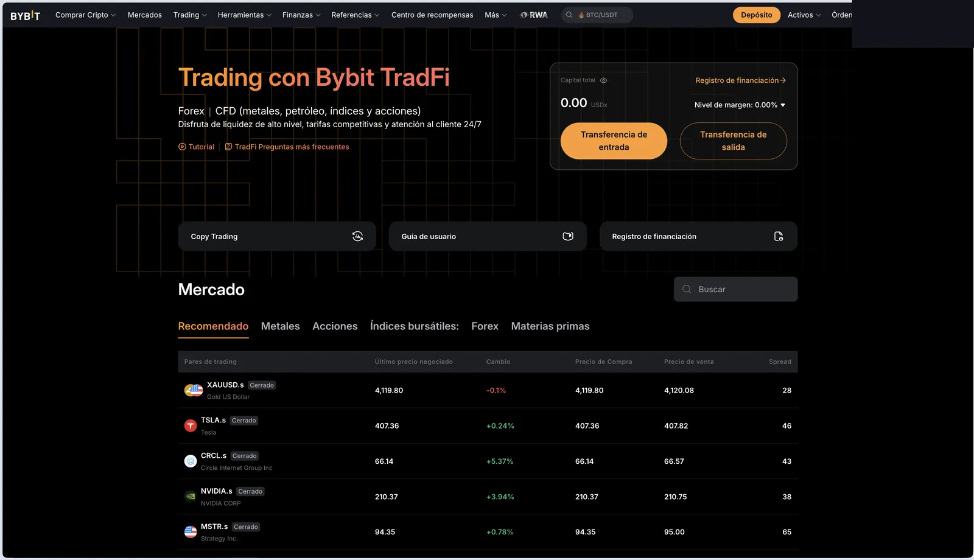Click the Pares de trading header
Screen dimensions: 974x560
tap(211, 362)
